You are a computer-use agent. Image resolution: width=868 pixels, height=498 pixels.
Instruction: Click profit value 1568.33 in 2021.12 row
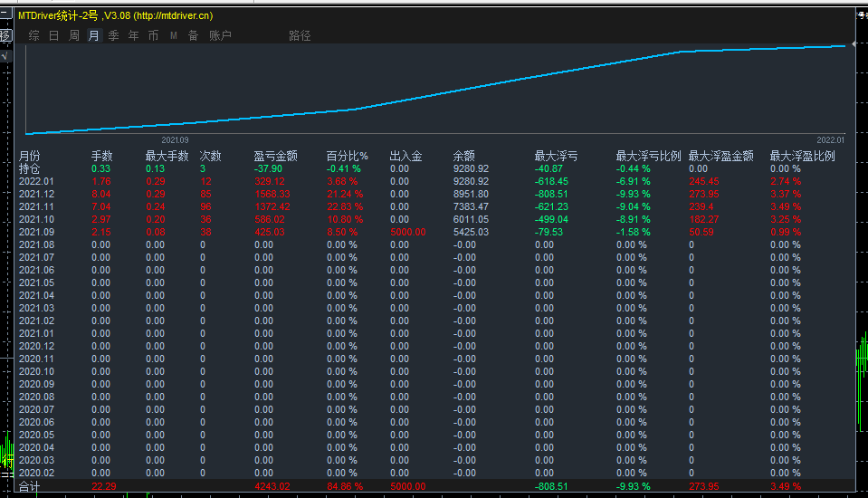272,194
